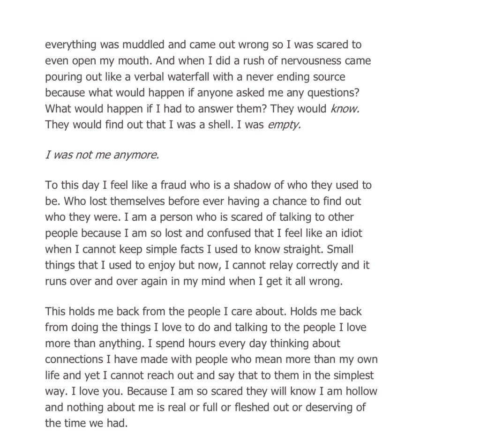Click the word "idiot"
480x448 pixels.
coord(349,233)
